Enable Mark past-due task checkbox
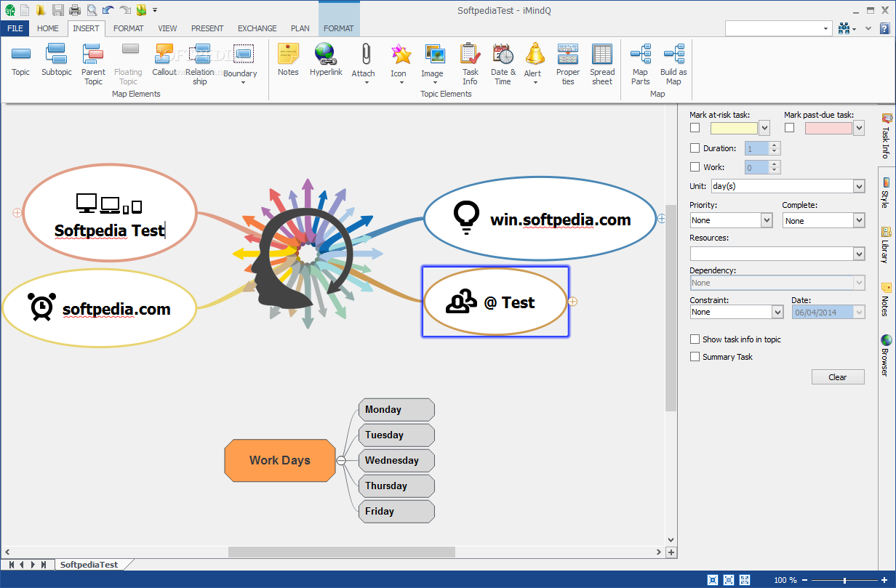Viewport: 896px width, 588px height. pos(789,128)
